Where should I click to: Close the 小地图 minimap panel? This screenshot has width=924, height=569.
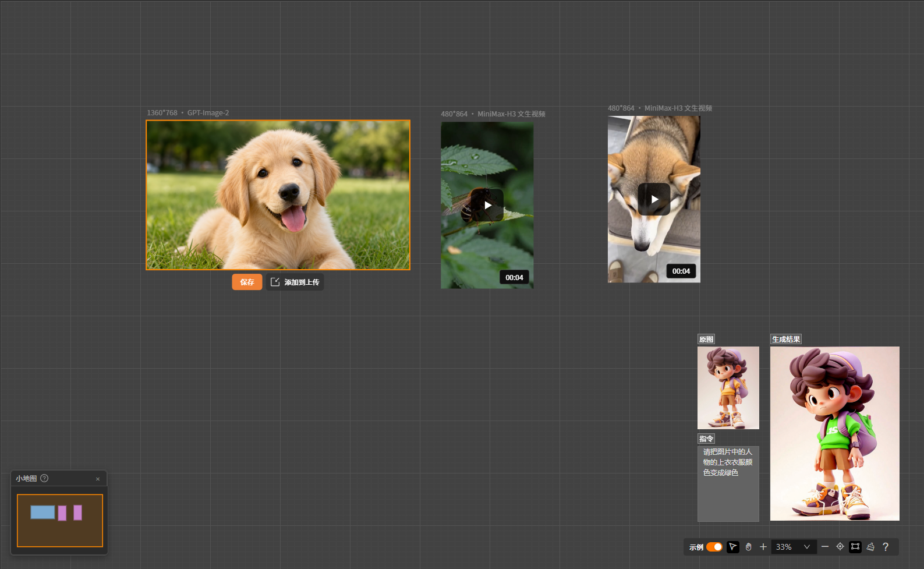pyautogui.click(x=98, y=479)
